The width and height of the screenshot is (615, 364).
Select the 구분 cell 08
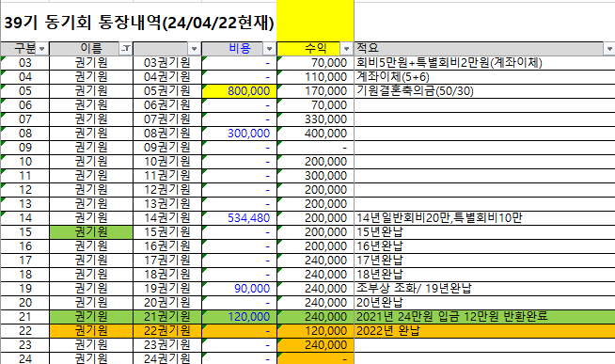pos(24,134)
